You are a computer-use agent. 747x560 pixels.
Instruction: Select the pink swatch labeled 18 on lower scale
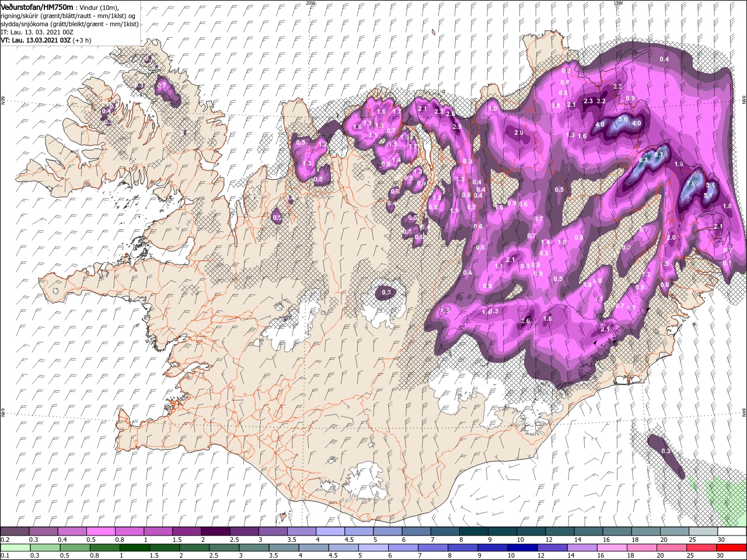tap(642, 547)
